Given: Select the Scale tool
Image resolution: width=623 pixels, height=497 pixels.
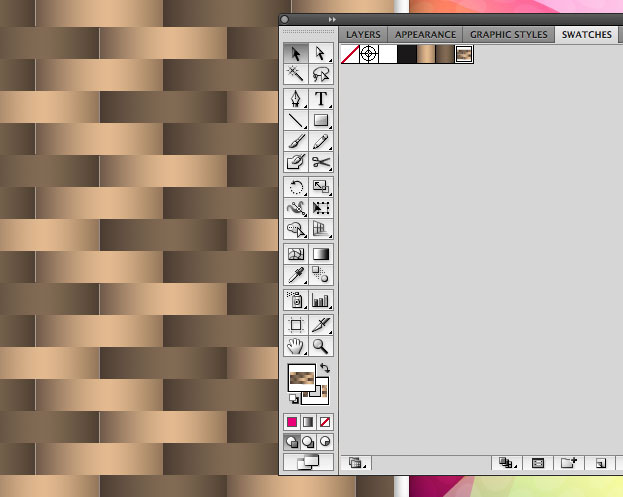Looking at the screenshot, I should tap(321, 187).
